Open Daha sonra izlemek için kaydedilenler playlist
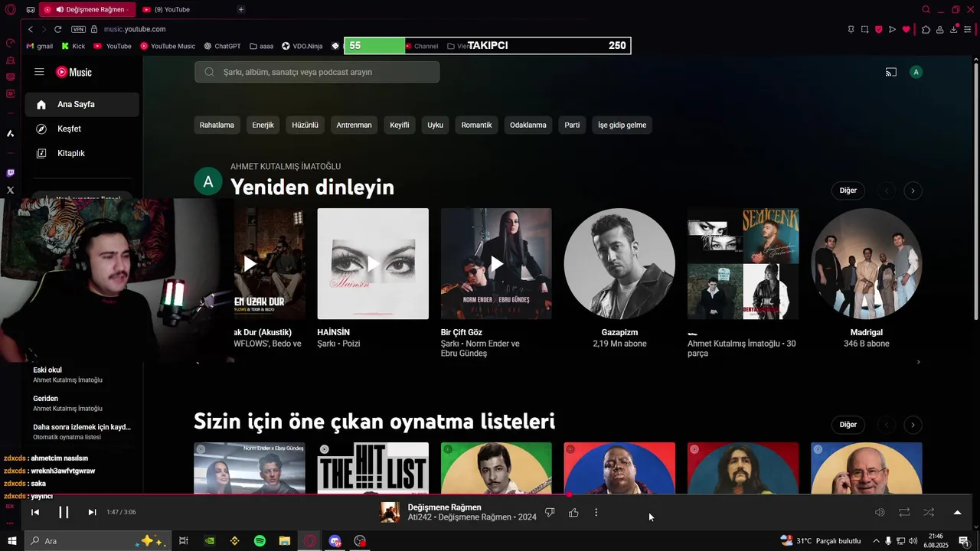This screenshot has height=551, width=980. point(82,432)
